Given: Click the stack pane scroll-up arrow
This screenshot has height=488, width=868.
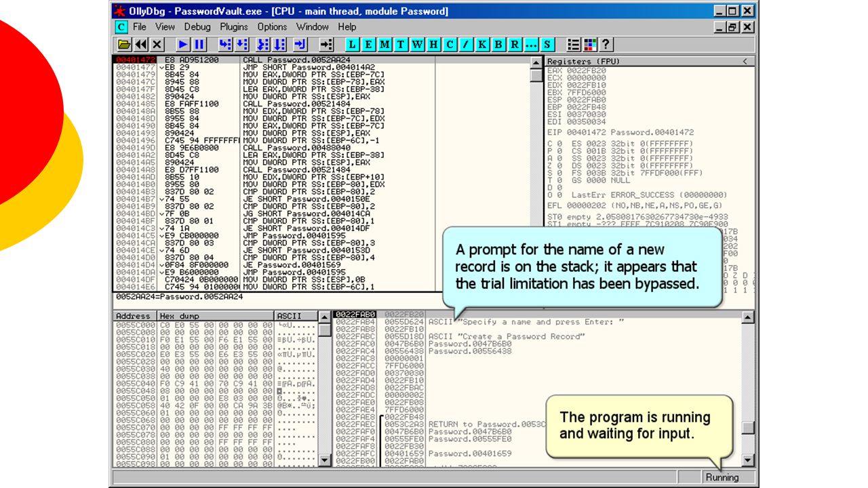Looking at the screenshot, I should click(748, 317).
